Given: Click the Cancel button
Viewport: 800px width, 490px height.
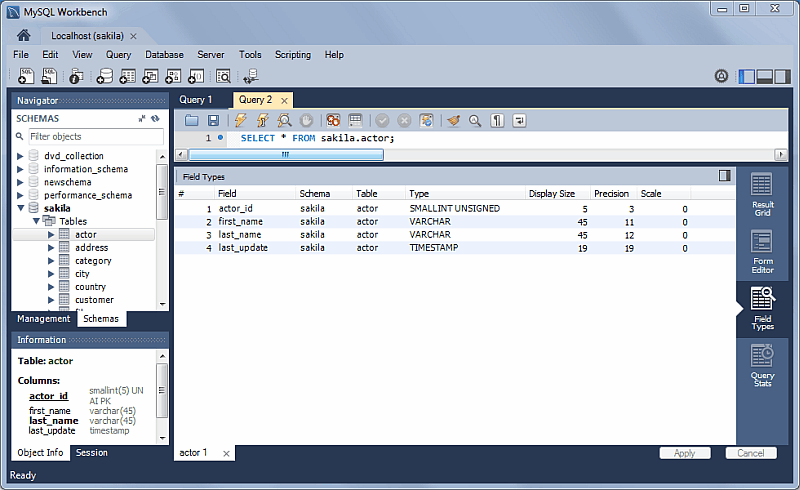Looking at the screenshot, I should (x=750, y=453).
